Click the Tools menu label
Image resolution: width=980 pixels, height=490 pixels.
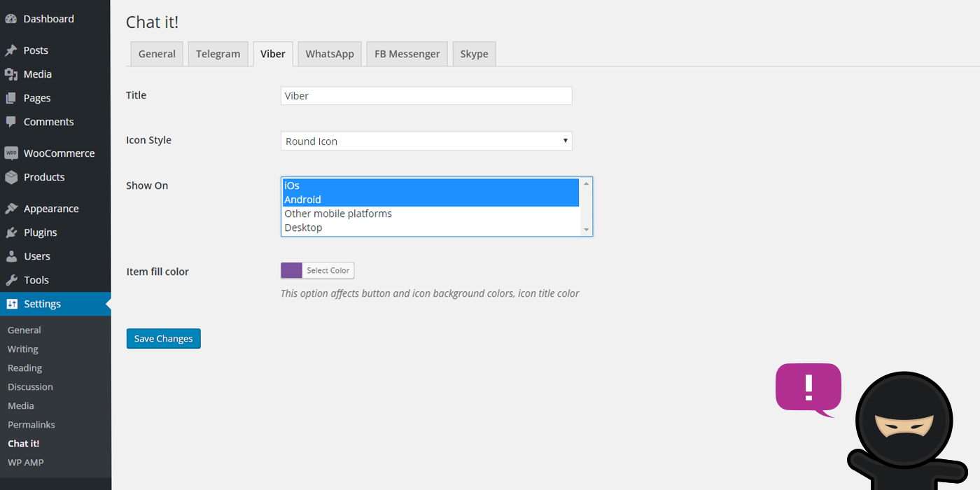point(36,280)
